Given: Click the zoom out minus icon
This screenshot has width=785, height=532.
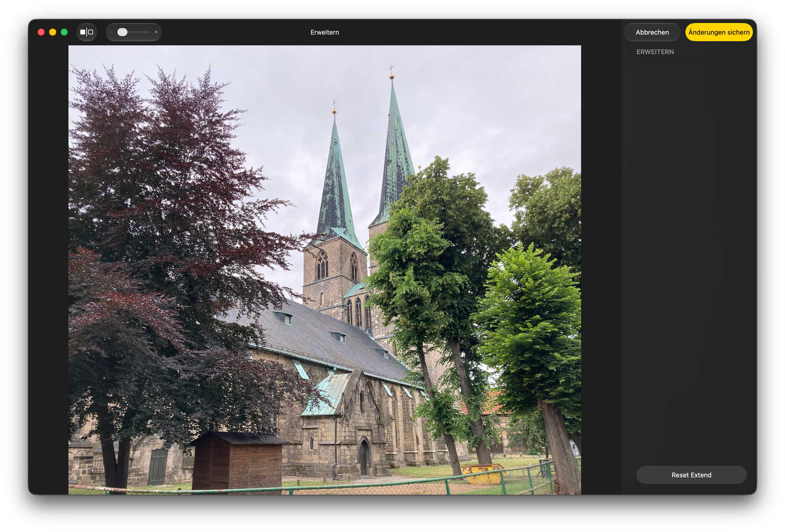Looking at the screenshot, I should pos(111,32).
